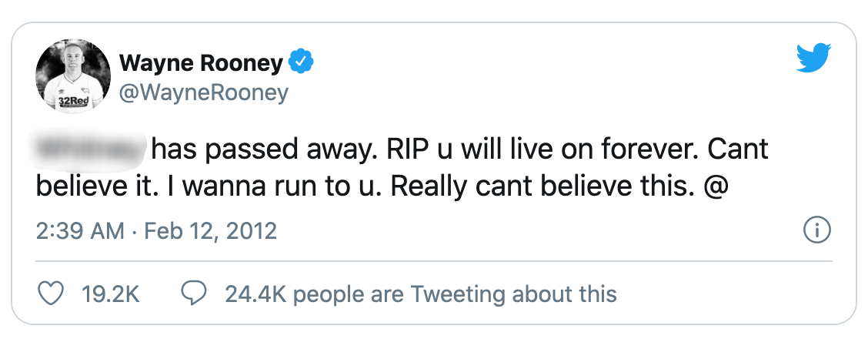
Task: Like the tweet with the heart icon
Action: (x=49, y=294)
